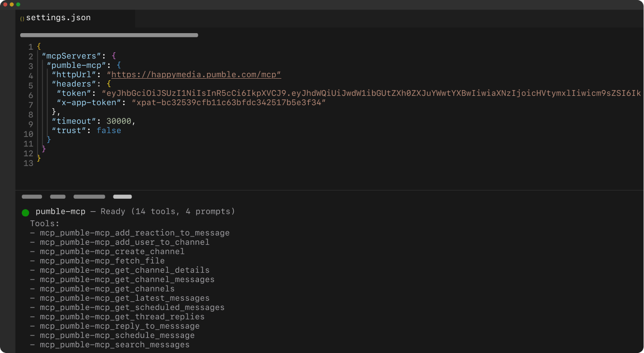The height and width of the screenshot is (353, 644).
Task: Click the second placeholder tab in the bottom panel
Action: coord(58,197)
